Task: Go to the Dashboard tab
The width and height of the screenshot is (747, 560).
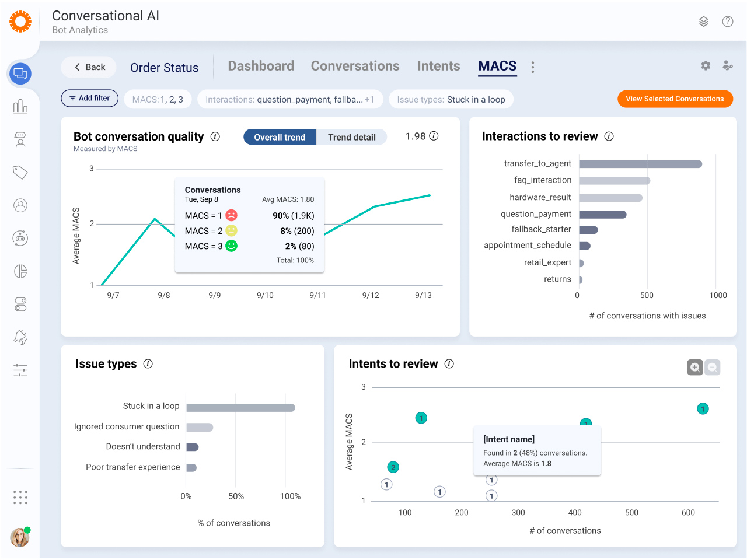Action: coord(261,66)
